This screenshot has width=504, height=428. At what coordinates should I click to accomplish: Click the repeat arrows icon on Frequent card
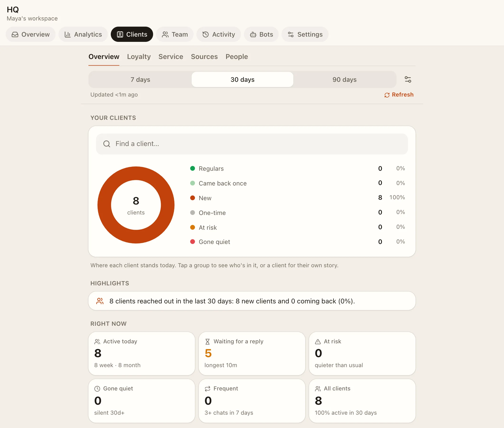tap(208, 389)
